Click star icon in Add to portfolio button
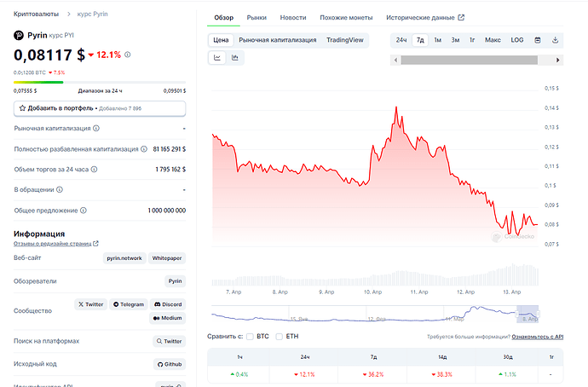Screen dimensions: 588x387 click(22, 108)
